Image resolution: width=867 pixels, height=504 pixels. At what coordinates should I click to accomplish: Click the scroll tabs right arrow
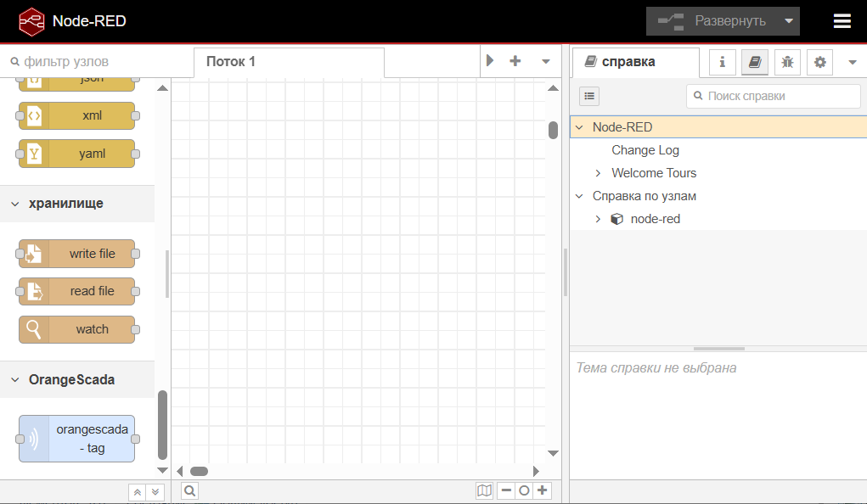coord(489,60)
